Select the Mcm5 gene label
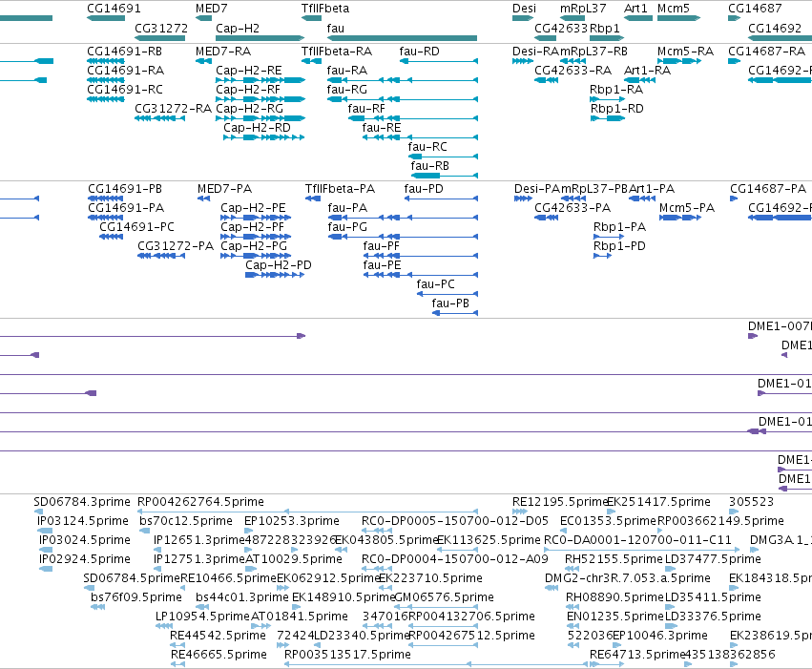The height and width of the screenshot is (669, 812). [x=674, y=9]
